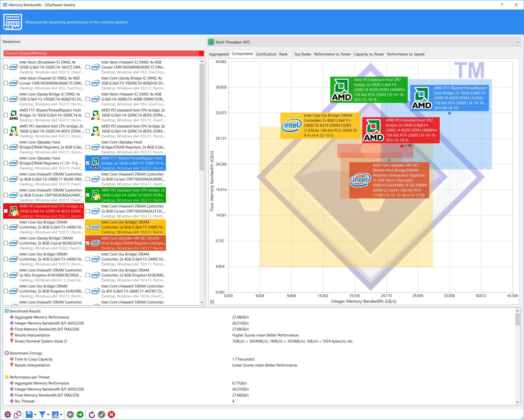The image size is (524, 420).
Task: Open the options gear icon
Action: [x=8, y=414]
